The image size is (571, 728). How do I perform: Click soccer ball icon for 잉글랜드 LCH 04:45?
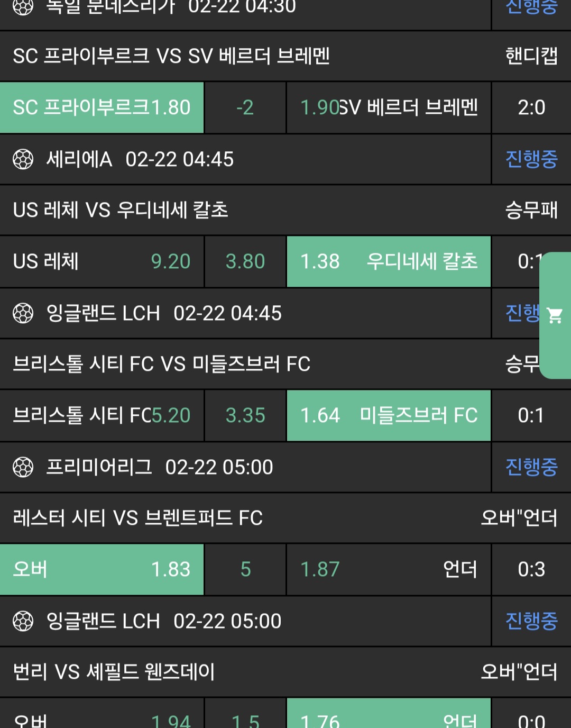tap(23, 313)
